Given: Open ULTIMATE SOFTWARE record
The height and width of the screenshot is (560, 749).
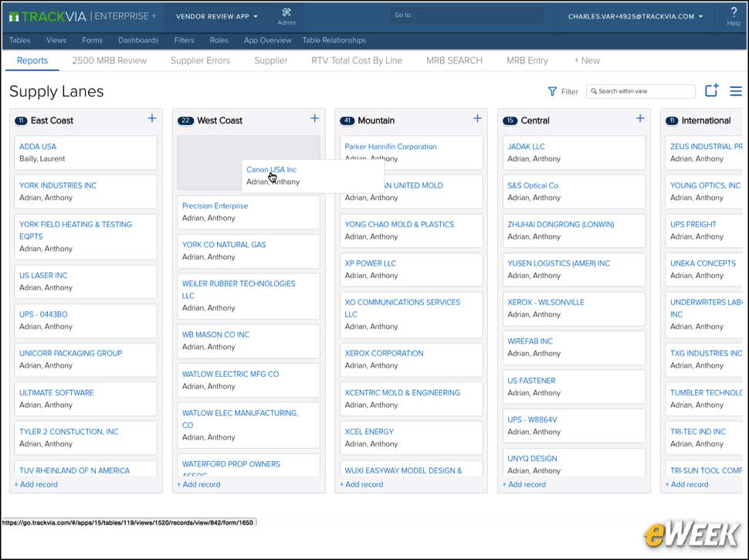Looking at the screenshot, I should pyautogui.click(x=56, y=392).
